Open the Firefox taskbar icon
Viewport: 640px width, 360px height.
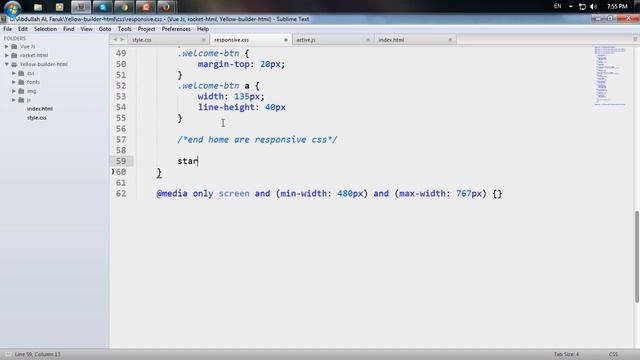click(167, 7)
